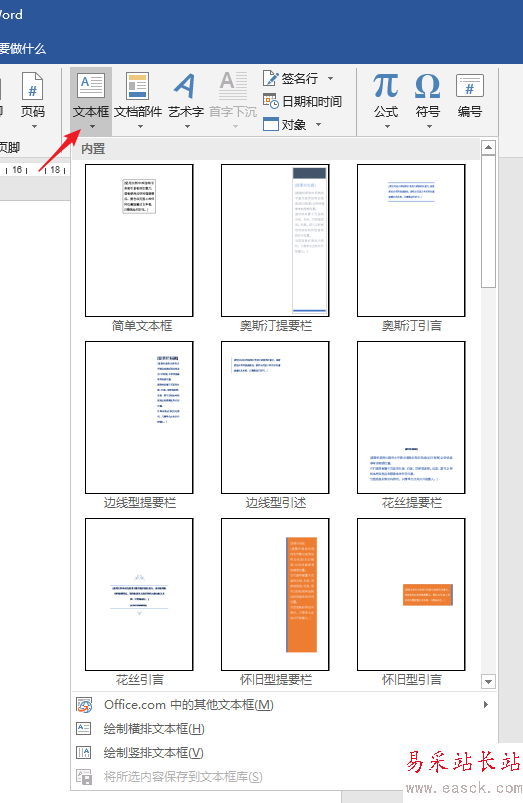Expand the 文档部件 dropdown arrow
523x803 pixels.
[x=140, y=126]
